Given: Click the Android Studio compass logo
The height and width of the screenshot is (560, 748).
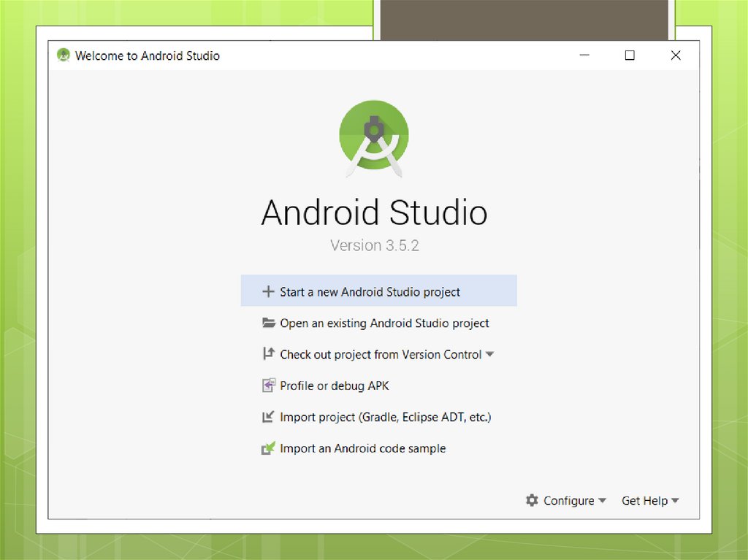Looking at the screenshot, I should click(373, 137).
